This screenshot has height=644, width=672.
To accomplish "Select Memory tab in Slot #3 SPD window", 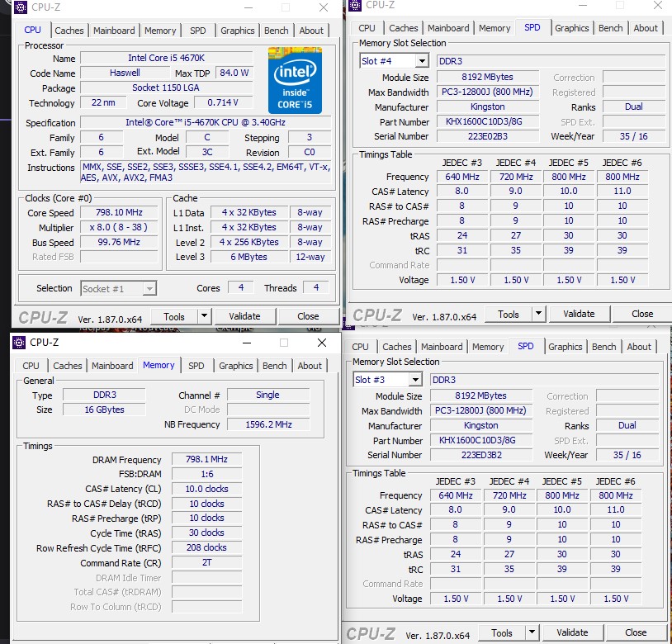I will [488, 347].
